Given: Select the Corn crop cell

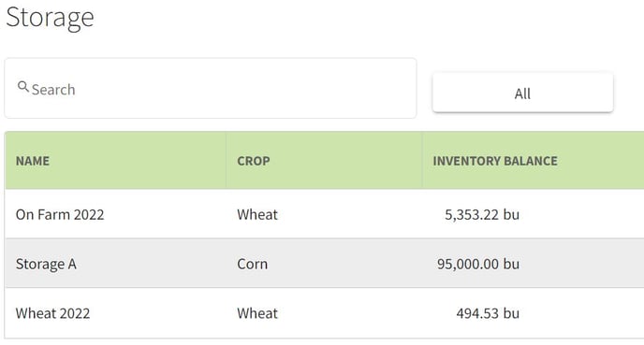Looking at the screenshot, I should [x=252, y=264].
